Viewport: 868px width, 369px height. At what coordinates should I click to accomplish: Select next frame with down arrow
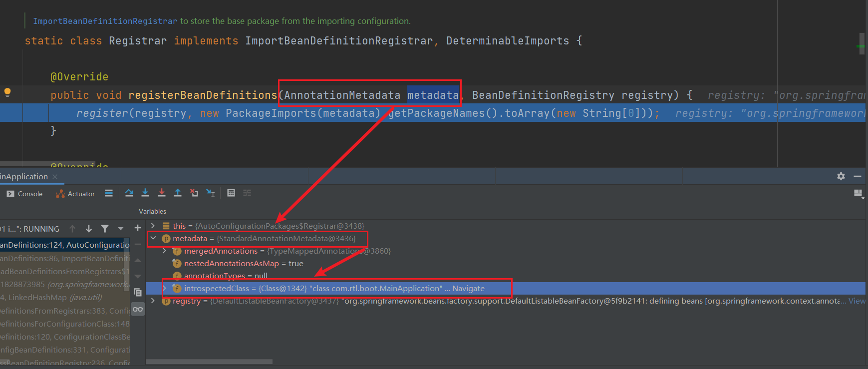(89, 229)
